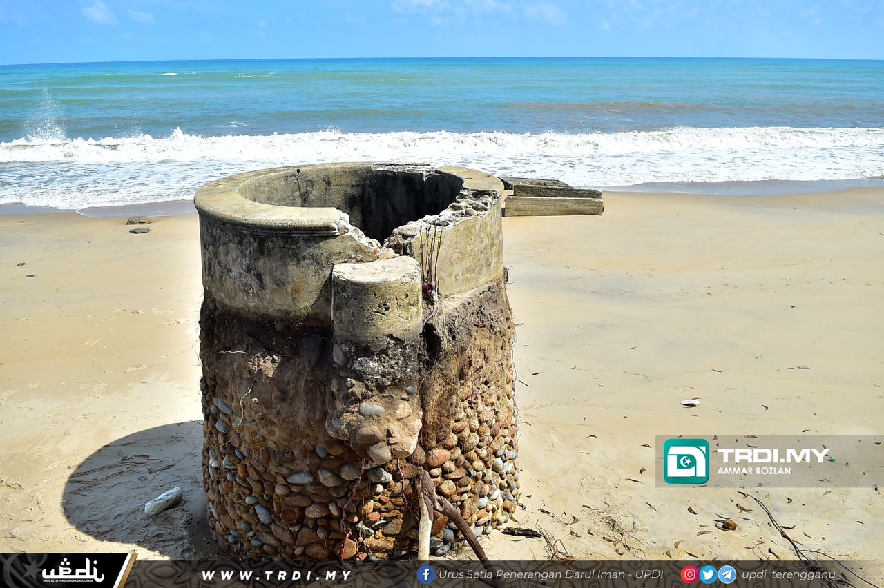Screen dimensions: 884x588
Task: Click the green TRDI crescent logo icon
Action: coord(686,461)
